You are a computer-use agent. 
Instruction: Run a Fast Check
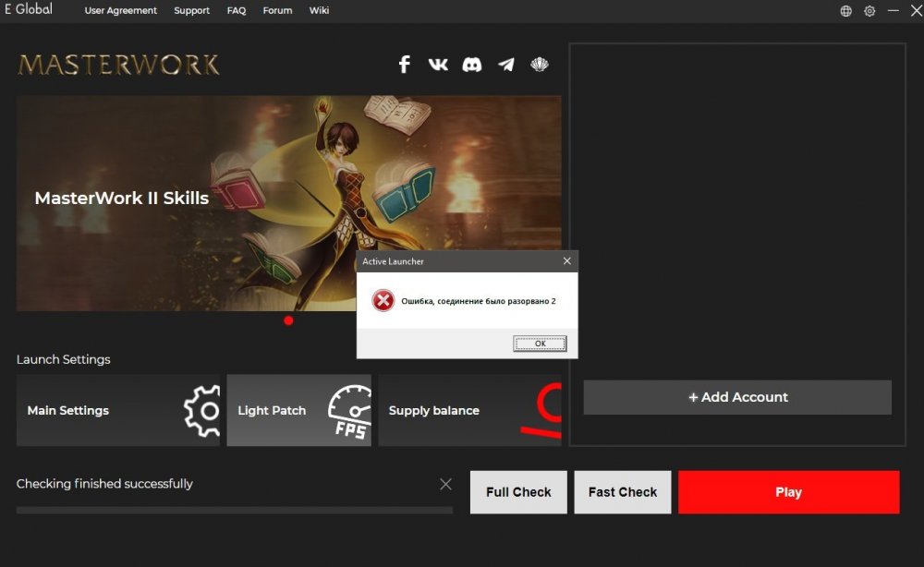click(623, 492)
